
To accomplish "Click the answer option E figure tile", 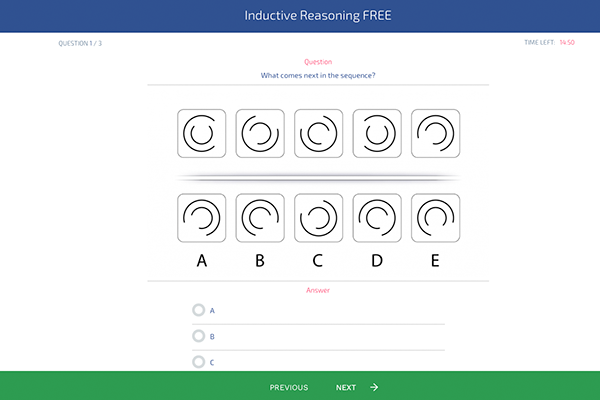I will coord(436,218).
